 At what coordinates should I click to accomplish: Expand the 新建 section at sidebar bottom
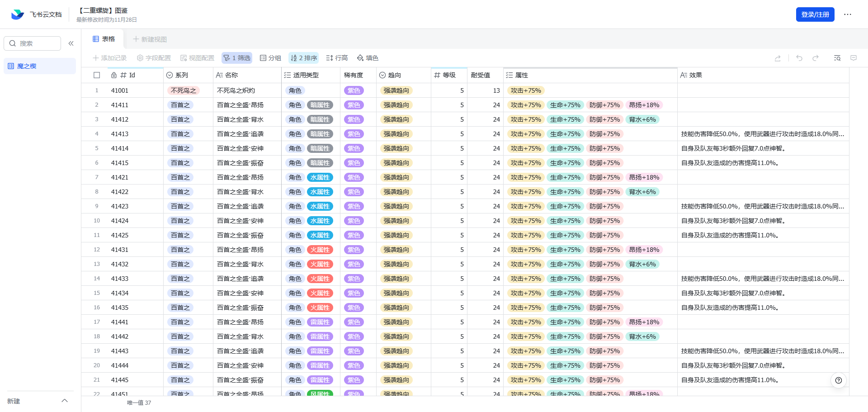[65, 401]
